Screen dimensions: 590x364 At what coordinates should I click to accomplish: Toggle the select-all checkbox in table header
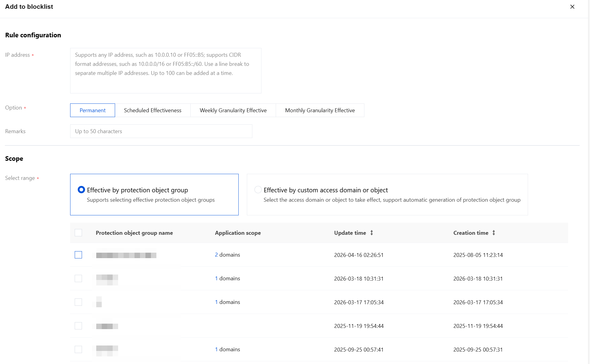point(78,233)
